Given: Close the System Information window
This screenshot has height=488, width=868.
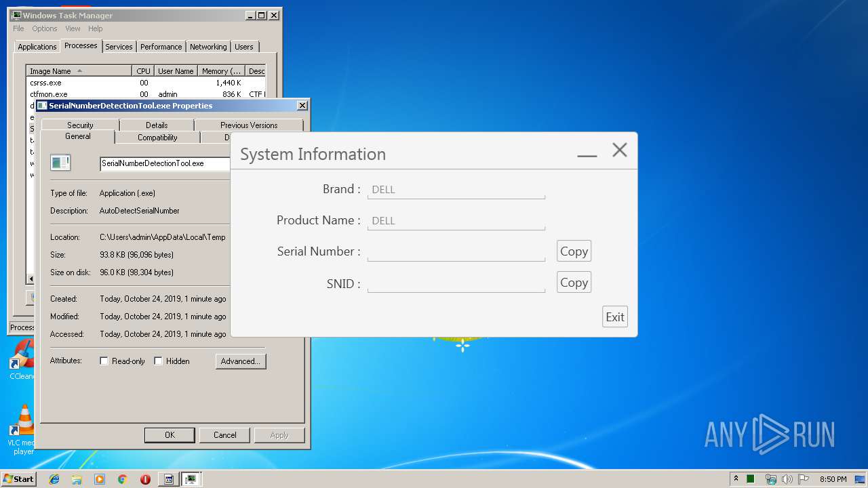Looking at the screenshot, I should [620, 150].
